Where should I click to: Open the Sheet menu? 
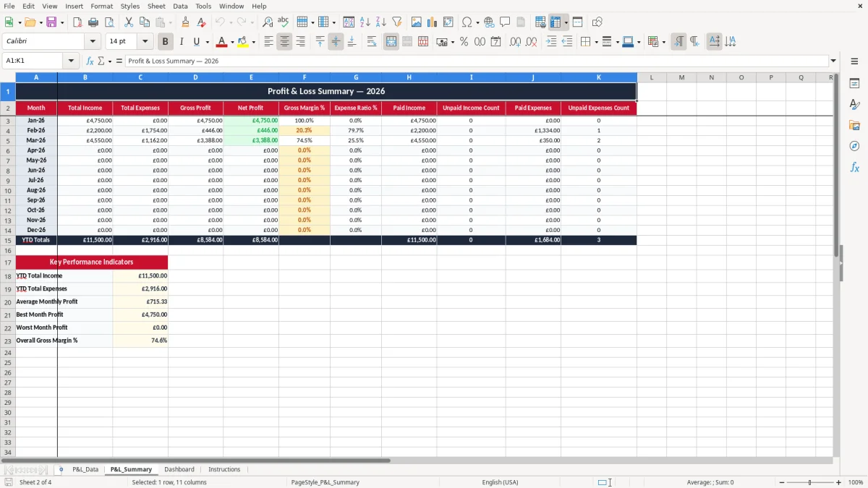156,6
